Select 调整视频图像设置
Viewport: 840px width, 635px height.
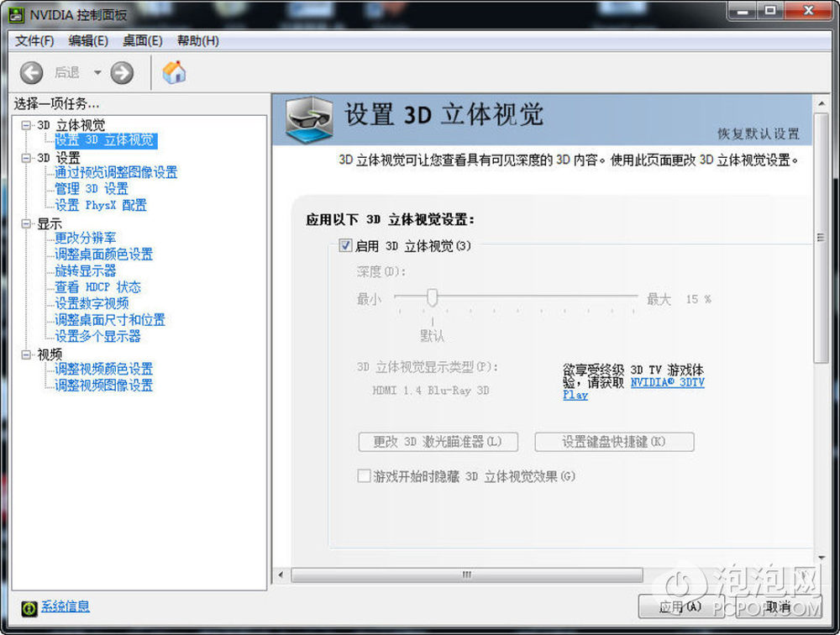(103, 386)
